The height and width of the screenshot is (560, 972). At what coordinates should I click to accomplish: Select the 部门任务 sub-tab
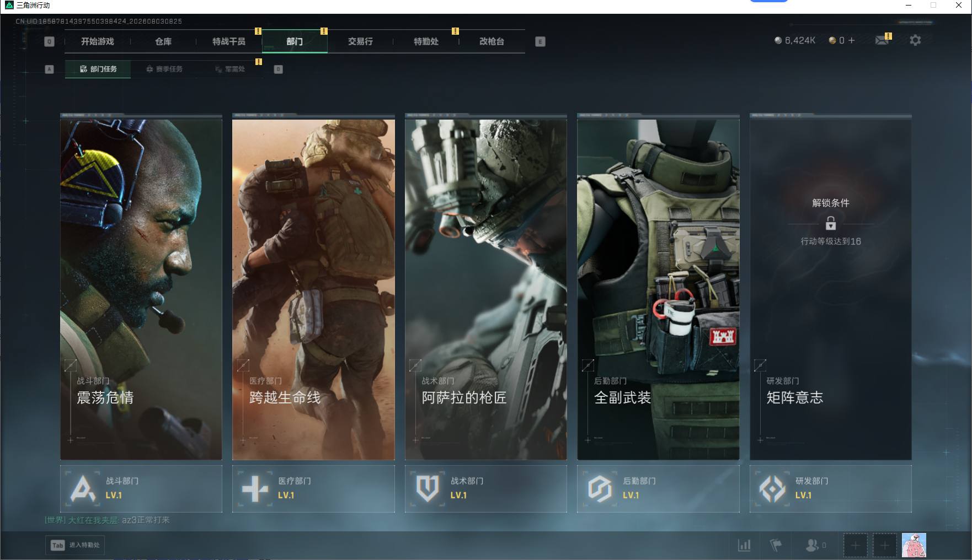pos(98,69)
